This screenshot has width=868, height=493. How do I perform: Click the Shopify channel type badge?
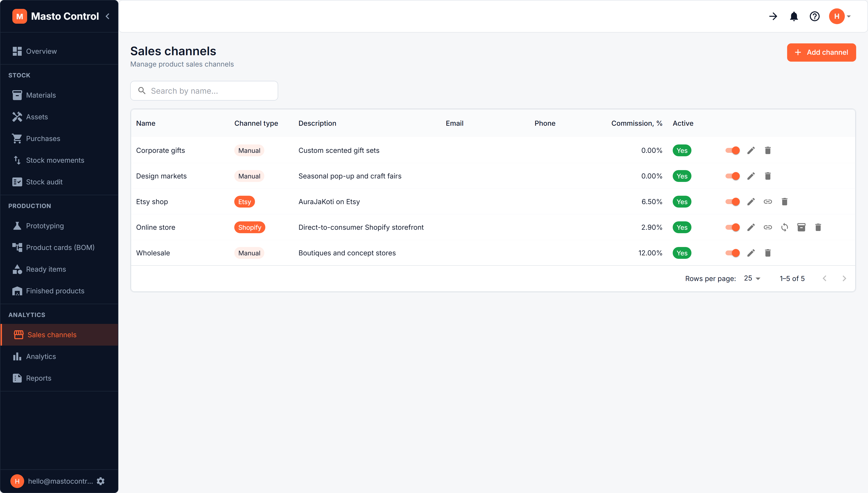pyautogui.click(x=250, y=227)
